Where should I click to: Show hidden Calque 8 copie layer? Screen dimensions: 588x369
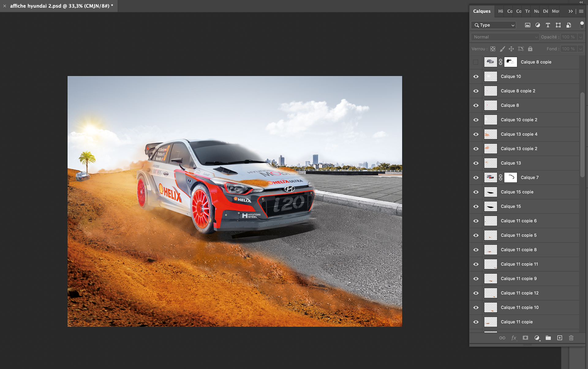pyautogui.click(x=476, y=62)
